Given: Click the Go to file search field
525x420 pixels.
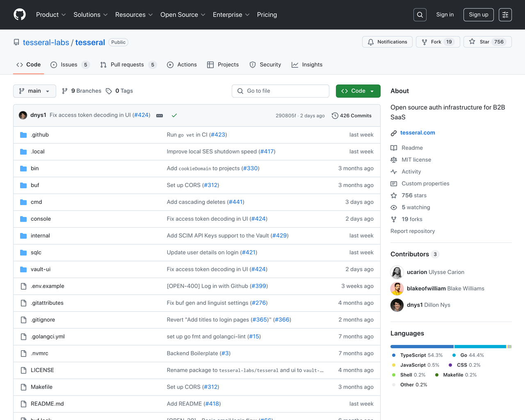Looking at the screenshot, I should [x=281, y=91].
